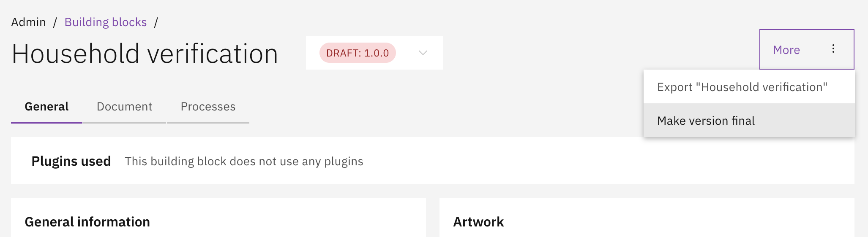The height and width of the screenshot is (237, 868).
Task: Click the slash after Admin breadcrumb
Action: (x=55, y=22)
